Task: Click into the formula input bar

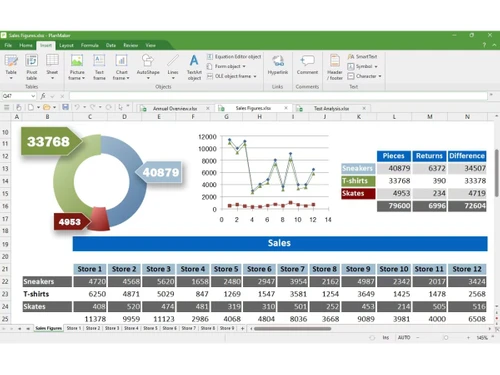Action: tap(278, 96)
